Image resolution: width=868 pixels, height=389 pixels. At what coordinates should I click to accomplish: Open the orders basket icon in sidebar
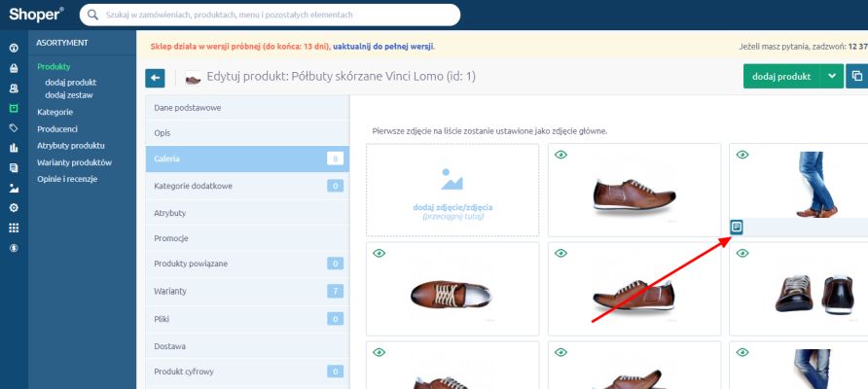(14, 68)
